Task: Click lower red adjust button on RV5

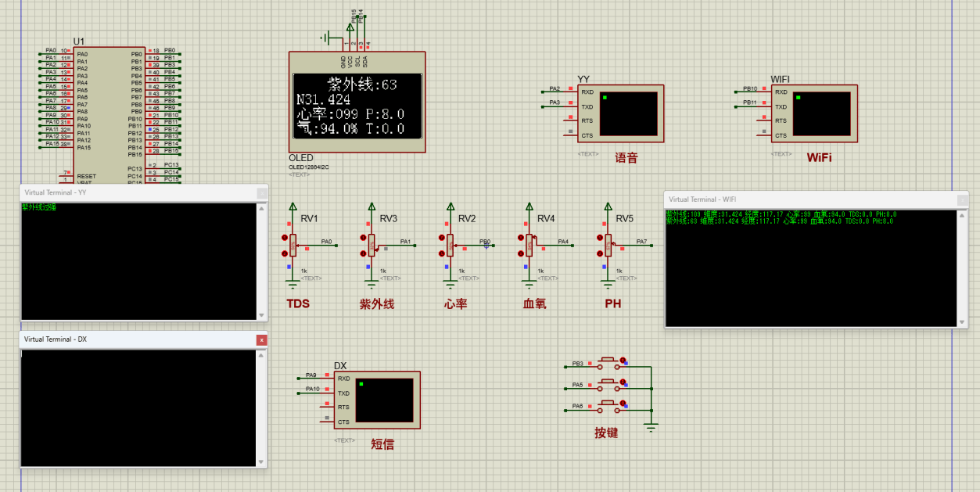Action: coord(599,253)
